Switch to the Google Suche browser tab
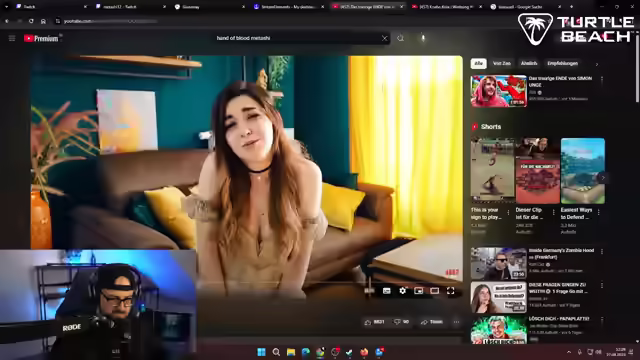640x360 pixels. tap(525, 7)
